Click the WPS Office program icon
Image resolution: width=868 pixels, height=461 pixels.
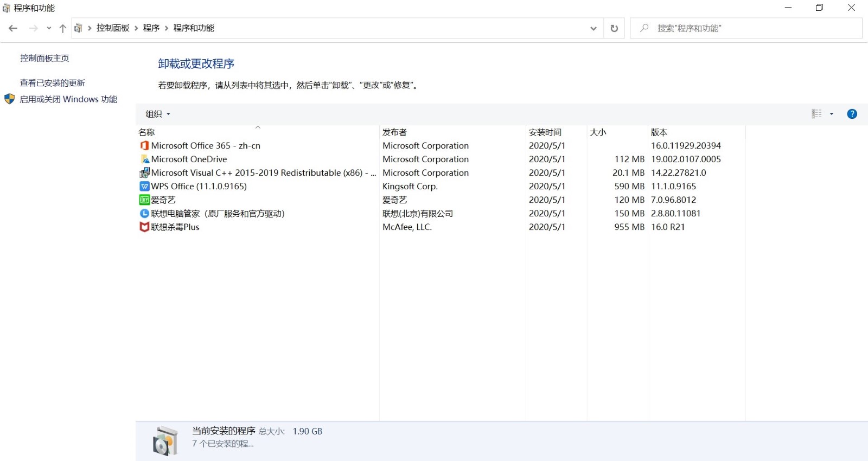point(144,186)
